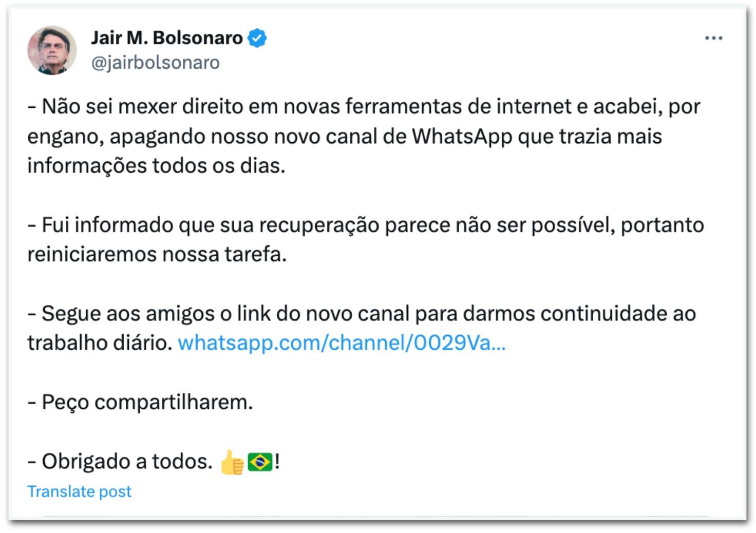The height and width of the screenshot is (533, 756).
Task: Click the line starting "Segue aos amigos"
Action: tap(362, 313)
